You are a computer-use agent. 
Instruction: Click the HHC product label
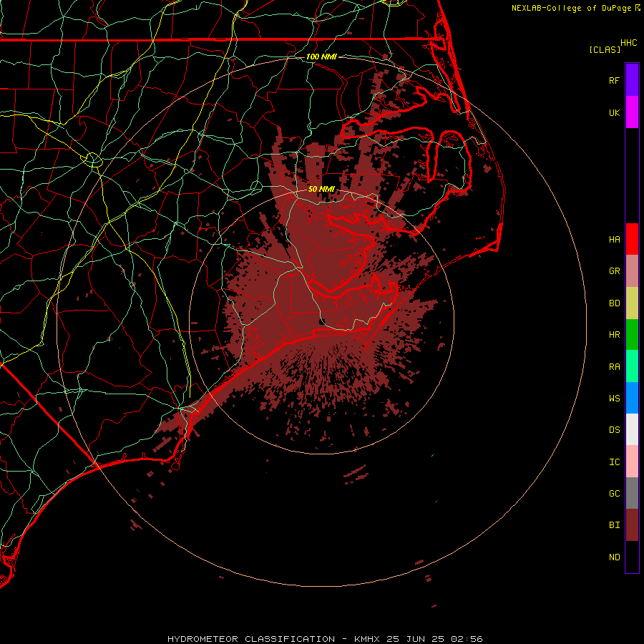(629, 43)
